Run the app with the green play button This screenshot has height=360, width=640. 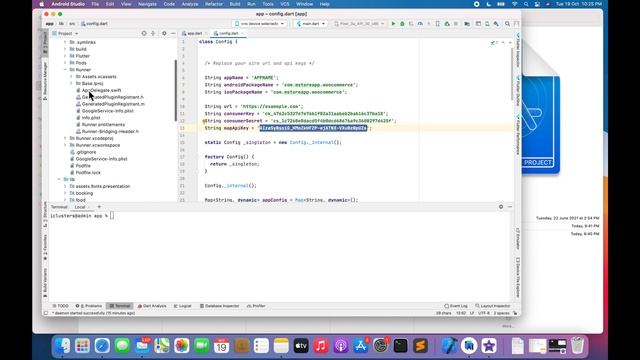[x=393, y=24]
